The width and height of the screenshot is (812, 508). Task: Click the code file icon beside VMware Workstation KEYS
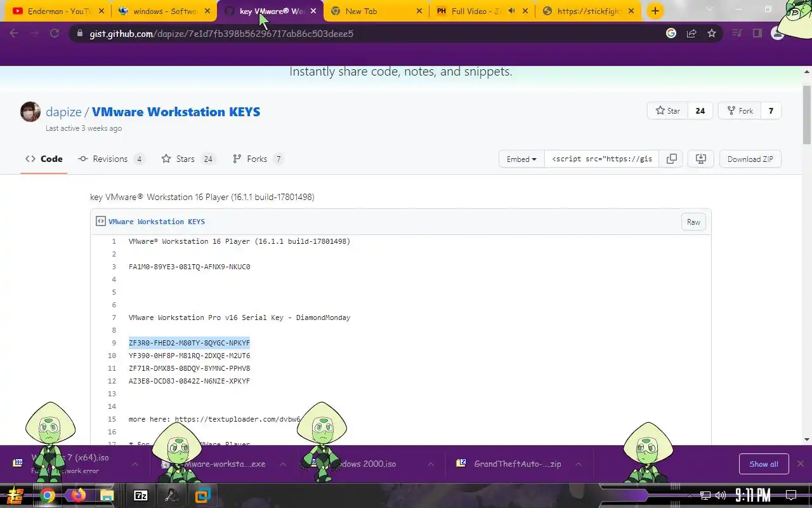100,222
